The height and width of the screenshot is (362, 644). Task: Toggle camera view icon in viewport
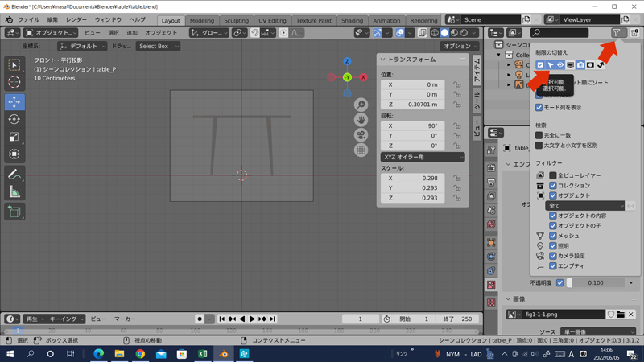click(361, 135)
